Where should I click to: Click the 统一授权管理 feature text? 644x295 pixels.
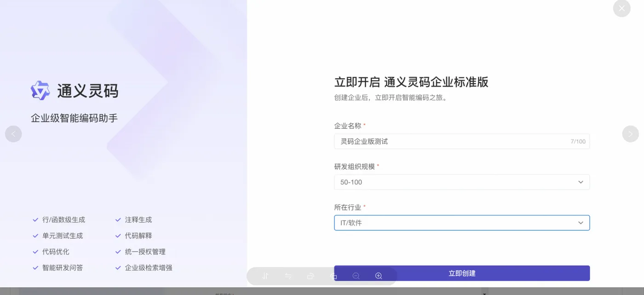[x=145, y=252]
